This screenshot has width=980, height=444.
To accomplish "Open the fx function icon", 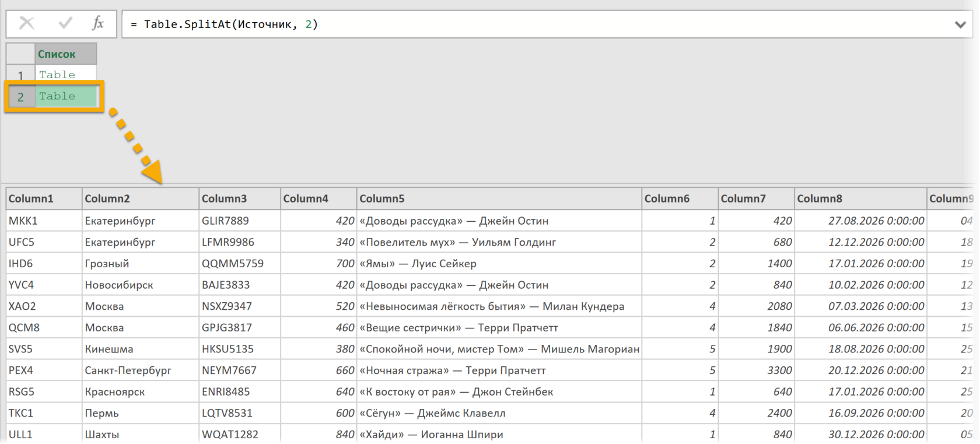I will 97,23.
